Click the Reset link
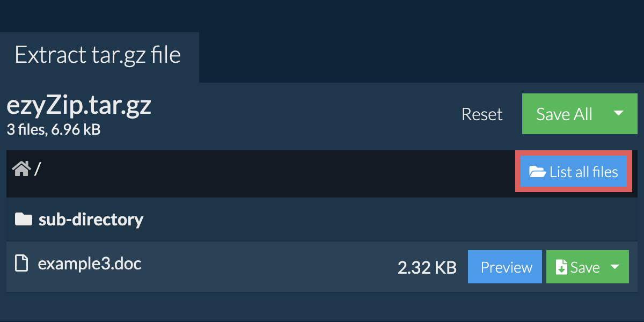Viewport: 644px width, 322px height. pos(482,114)
